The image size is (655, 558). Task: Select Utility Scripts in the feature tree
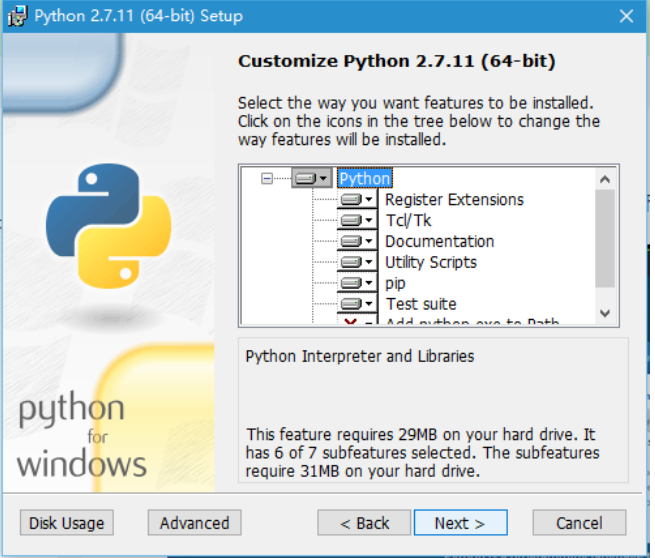click(431, 262)
